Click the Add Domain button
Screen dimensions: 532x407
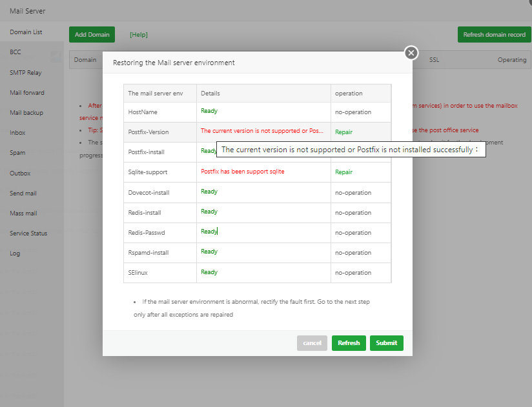pyautogui.click(x=92, y=34)
